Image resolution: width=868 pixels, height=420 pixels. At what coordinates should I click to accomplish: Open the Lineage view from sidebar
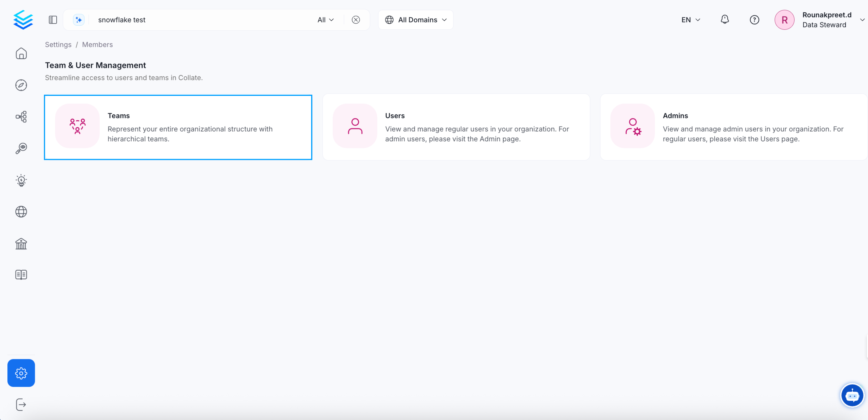click(21, 117)
